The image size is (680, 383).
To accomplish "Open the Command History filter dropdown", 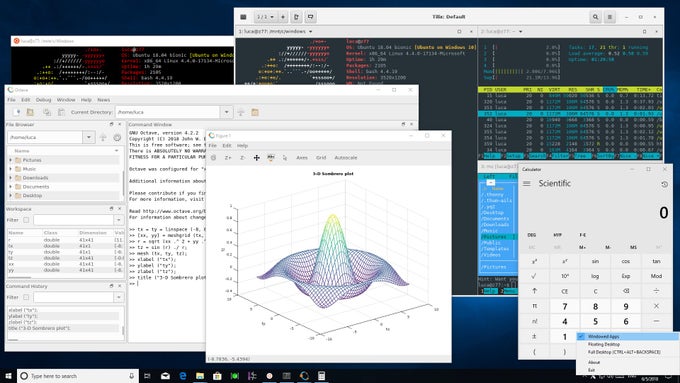I will (118, 297).
